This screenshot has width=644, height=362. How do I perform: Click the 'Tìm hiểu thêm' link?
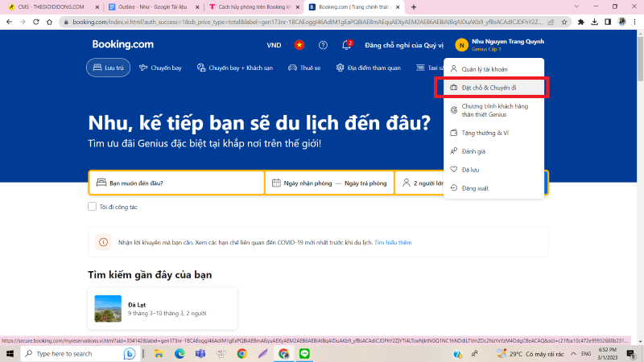click(x=393, y=241)
